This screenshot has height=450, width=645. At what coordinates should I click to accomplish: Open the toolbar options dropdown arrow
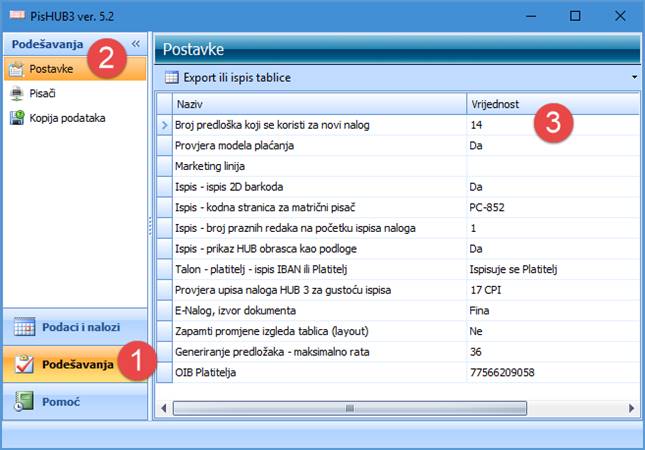(634, 77)
